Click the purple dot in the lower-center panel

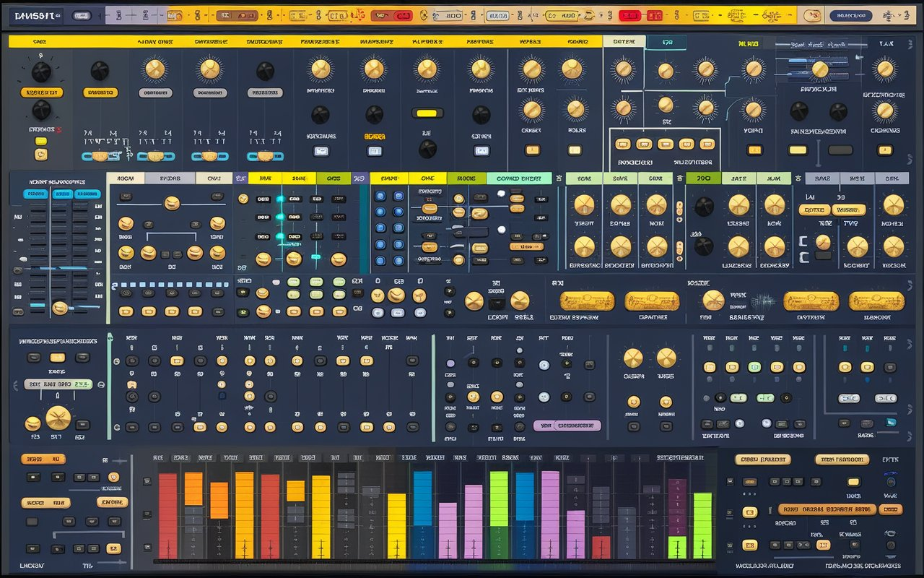click(x=450, y=363)
